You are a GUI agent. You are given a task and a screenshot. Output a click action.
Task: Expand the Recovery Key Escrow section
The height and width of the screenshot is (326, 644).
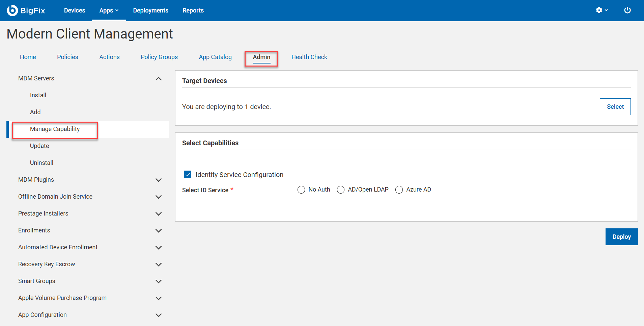[x=158, y=265]
